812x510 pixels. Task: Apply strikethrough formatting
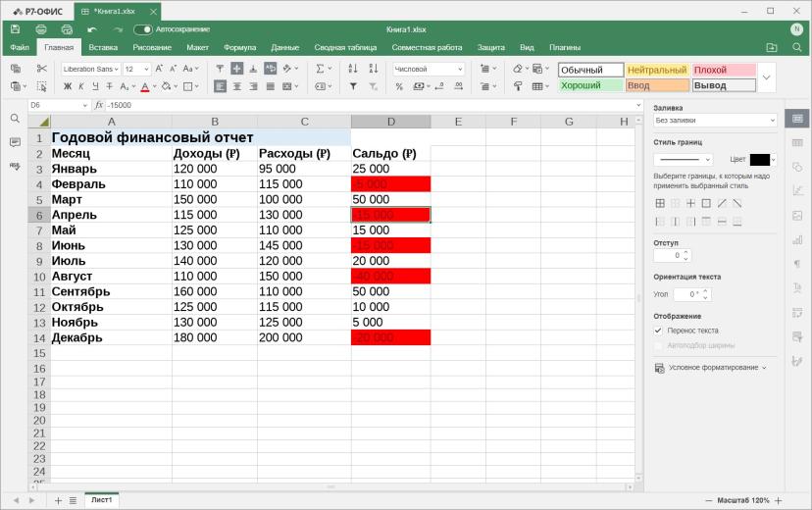coord(109,86)
